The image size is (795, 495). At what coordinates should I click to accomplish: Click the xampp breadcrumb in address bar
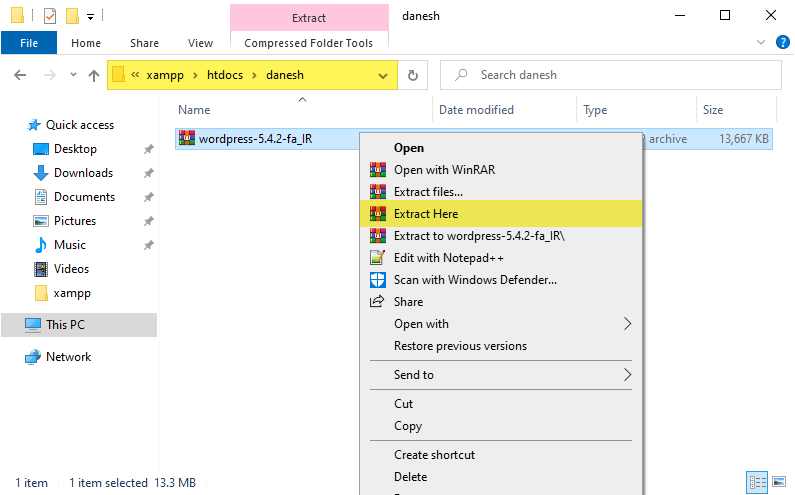165,75
